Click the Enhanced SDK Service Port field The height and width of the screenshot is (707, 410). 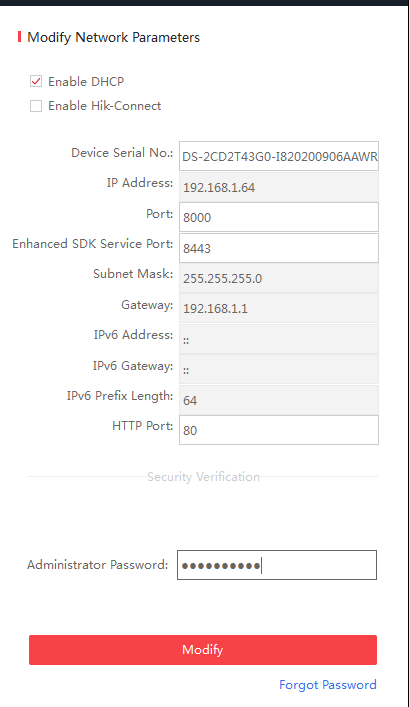pyautogui.click(x=279, y=248)
